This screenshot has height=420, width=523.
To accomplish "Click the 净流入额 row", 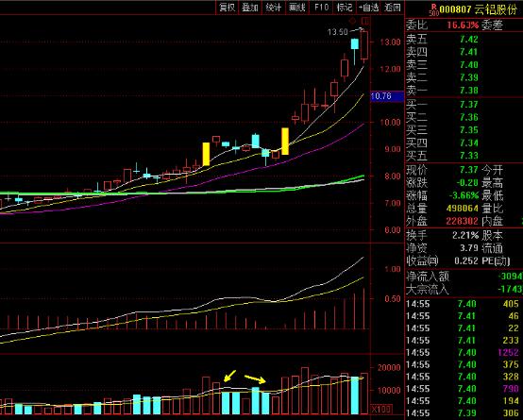I will pyautogui.click(x=464, y=277).
